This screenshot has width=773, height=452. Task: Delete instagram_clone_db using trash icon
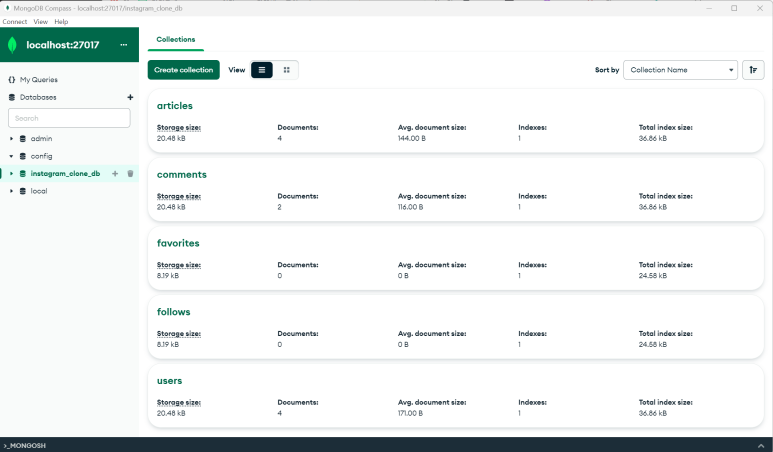point(130,174)
